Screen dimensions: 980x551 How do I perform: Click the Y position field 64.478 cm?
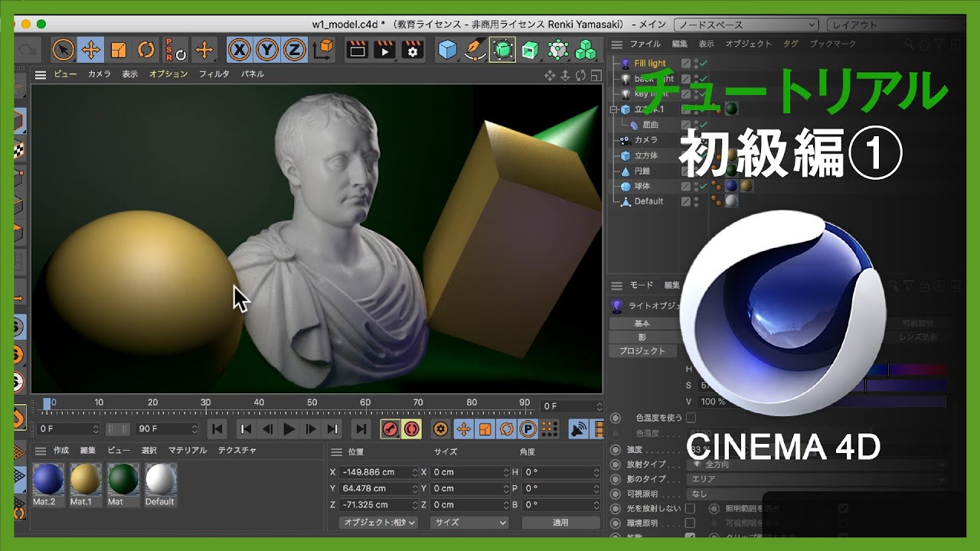pos(380,488)
